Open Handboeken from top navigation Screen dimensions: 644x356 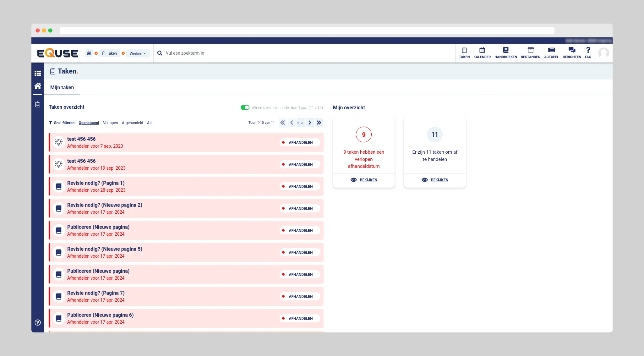(x=505, y=53)
